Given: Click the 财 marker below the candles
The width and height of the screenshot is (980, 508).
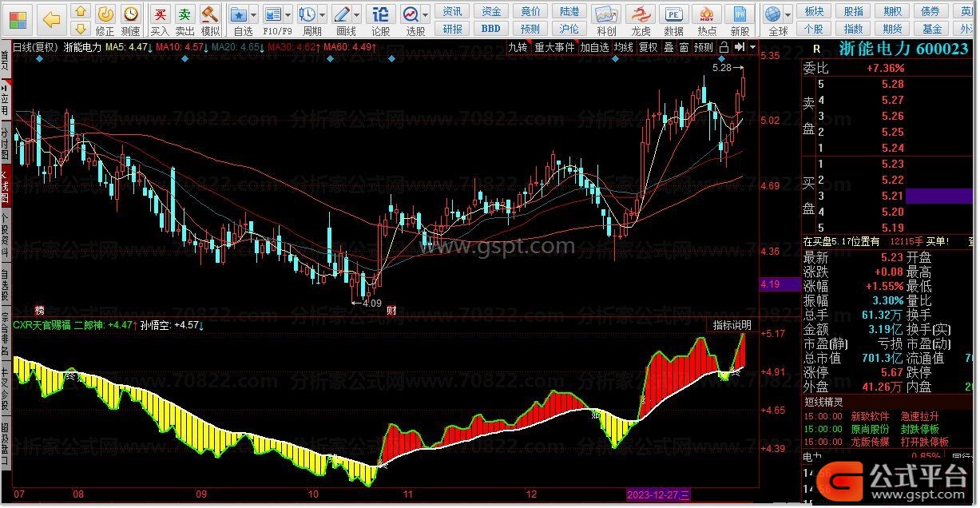Looking at the screenshot, I should [391, 310].
